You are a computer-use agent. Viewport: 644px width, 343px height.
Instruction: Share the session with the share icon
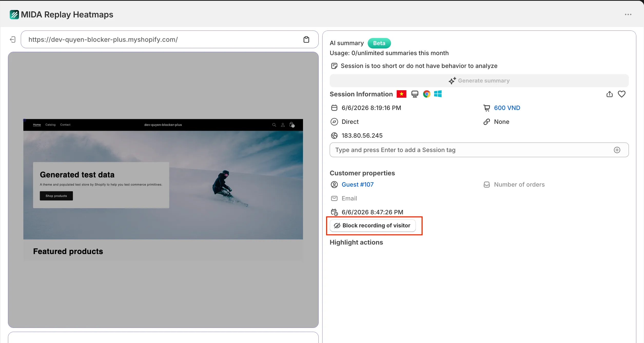[x=610, y=94]
